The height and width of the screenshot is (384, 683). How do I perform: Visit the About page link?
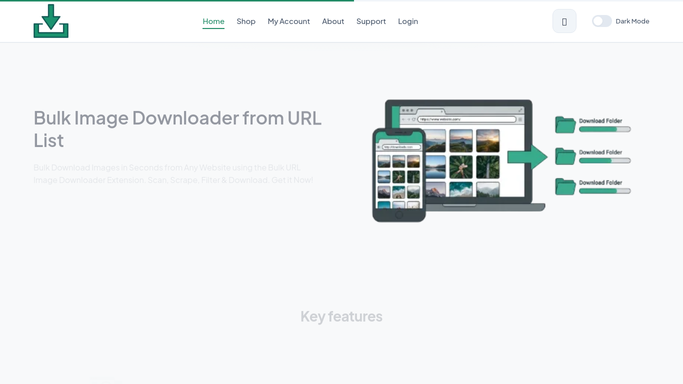(333, 21)
